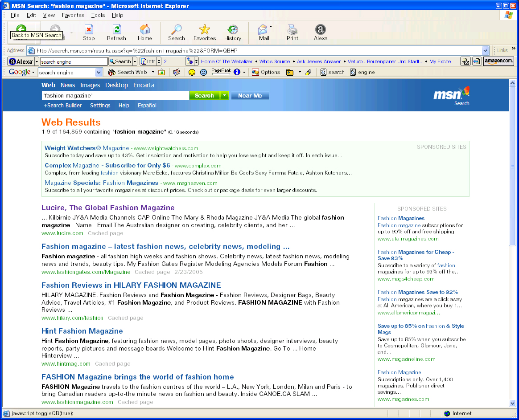Open the File menu

click(x=15, y=15)
